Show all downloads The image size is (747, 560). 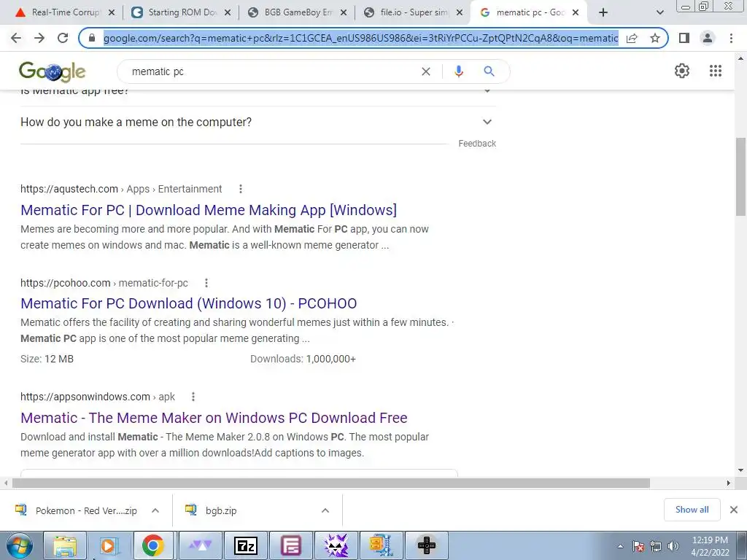pyautogui.click(x=692, y=510)
